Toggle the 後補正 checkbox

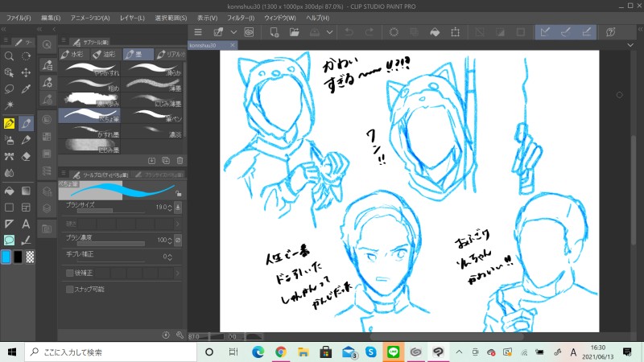point(70,273)
